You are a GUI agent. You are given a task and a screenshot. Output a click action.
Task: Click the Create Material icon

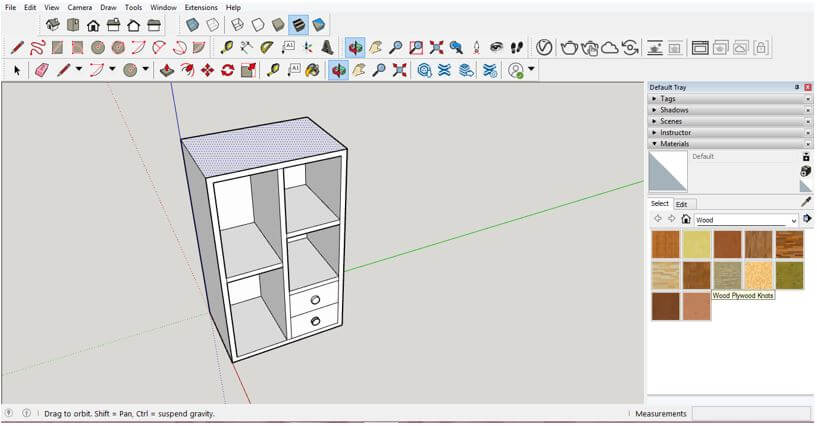click(806, 171)
